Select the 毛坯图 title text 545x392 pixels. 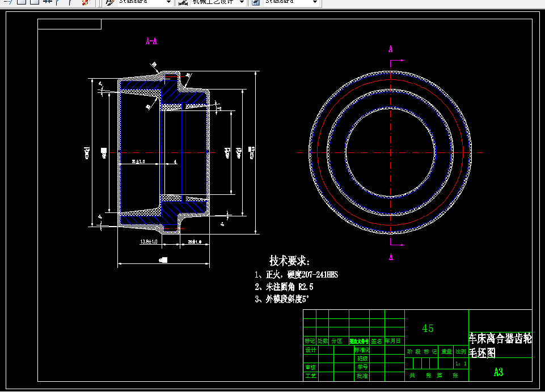(x=482, y=353)
